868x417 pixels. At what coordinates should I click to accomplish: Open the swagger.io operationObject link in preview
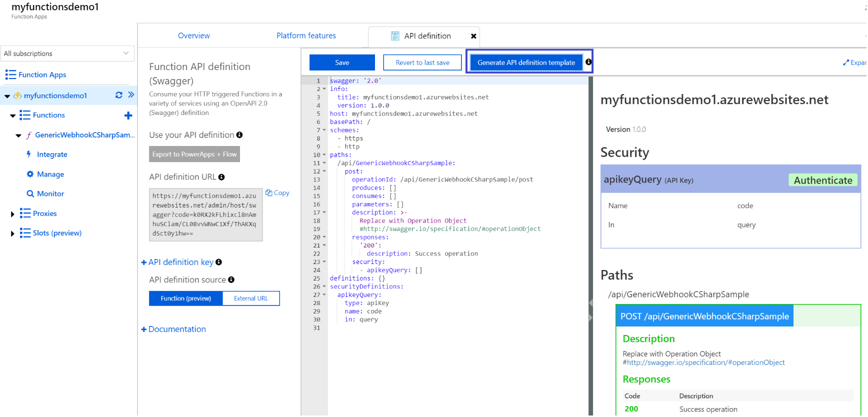tap(705, 362)
